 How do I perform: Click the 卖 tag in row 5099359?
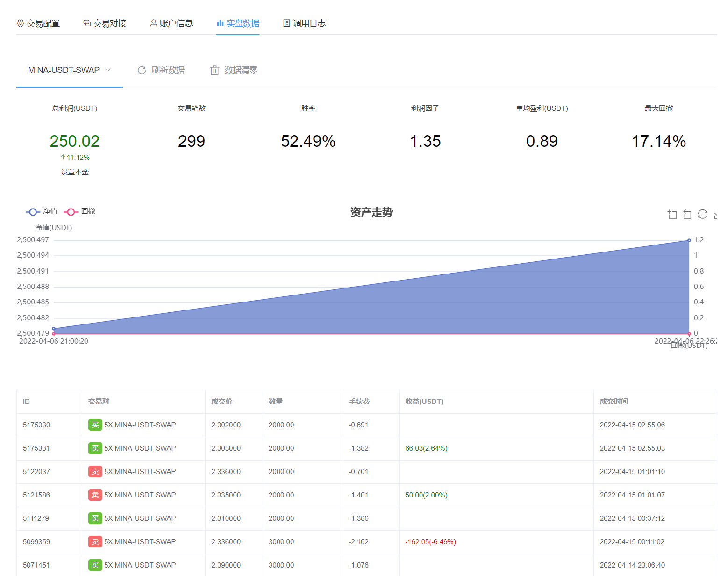(x=95, y=542)
